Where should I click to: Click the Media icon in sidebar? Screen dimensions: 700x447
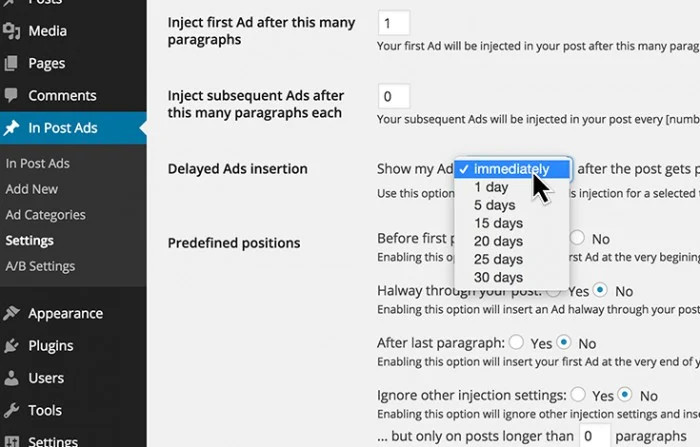click(x=12, y=31)
